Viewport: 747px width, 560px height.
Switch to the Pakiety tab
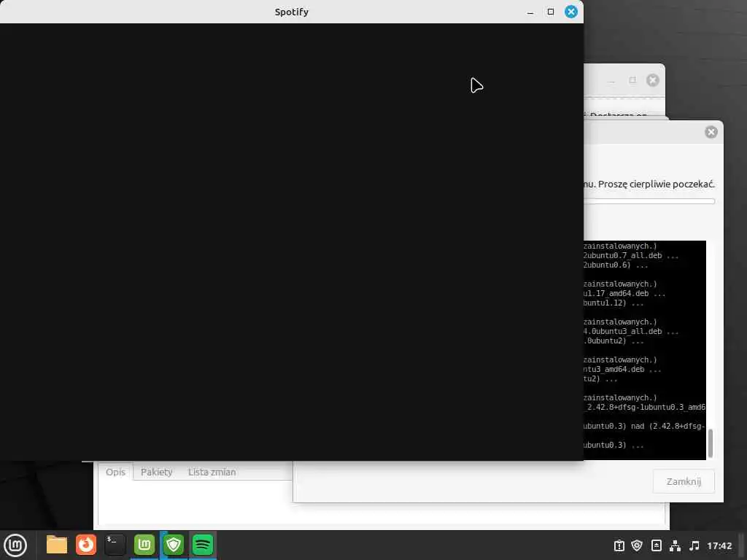[x=156, y=472]
